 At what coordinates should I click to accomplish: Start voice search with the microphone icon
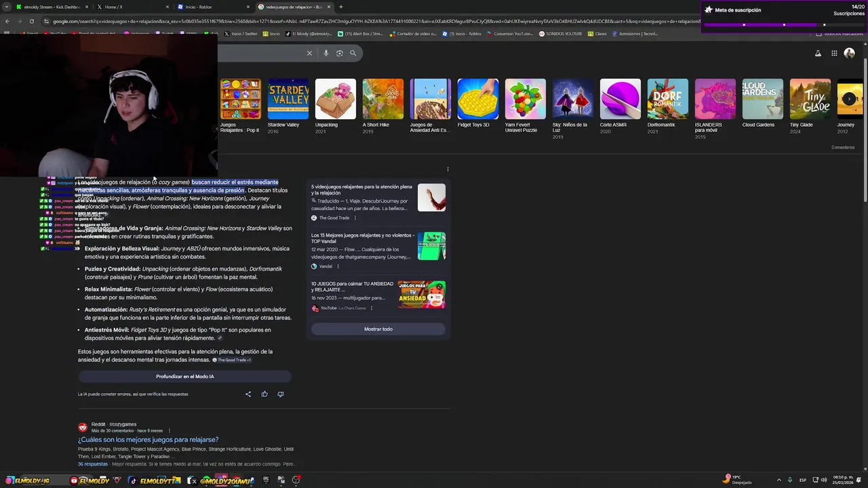[326, 53]
